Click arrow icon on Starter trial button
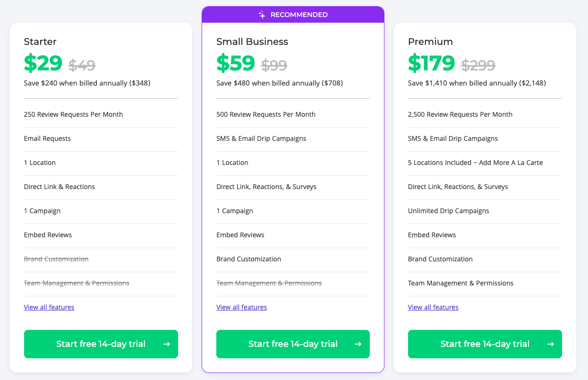 (167, 344)
